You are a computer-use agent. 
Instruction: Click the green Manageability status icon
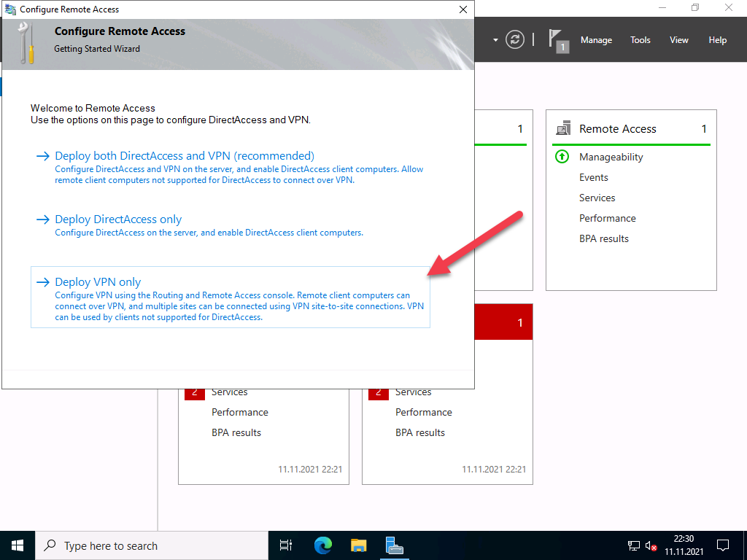(562, 156)
